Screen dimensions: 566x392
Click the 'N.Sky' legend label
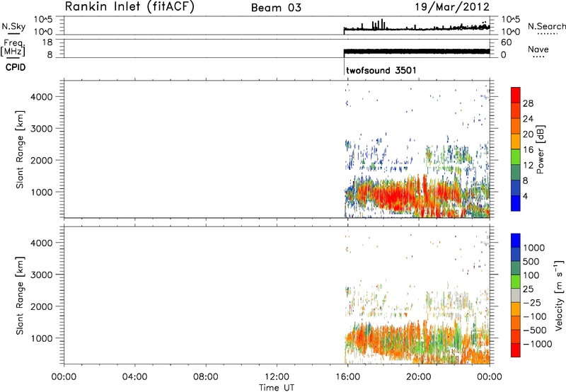click(x=13, y=26)
